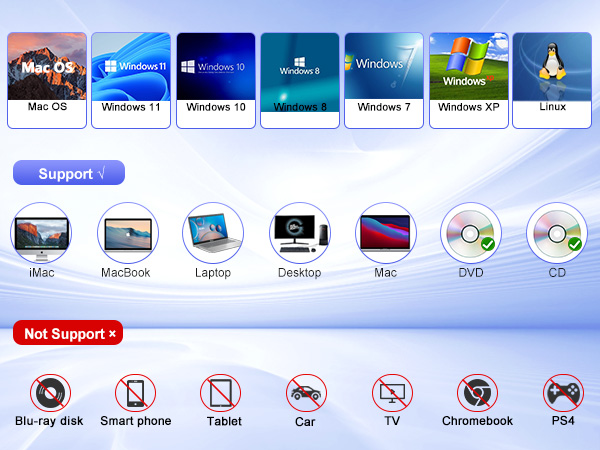Choose the Desktop computer icon
600x450 pixels.
[300, 233]
